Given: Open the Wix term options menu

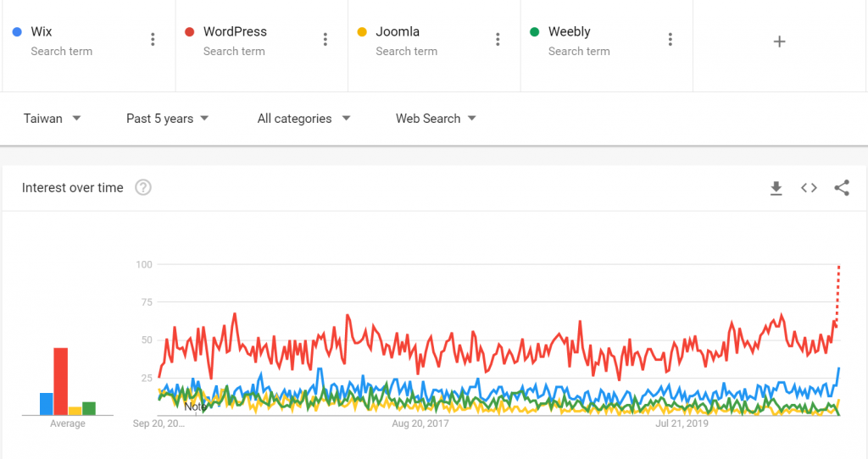Looking at the screenshot, I should click(153, 40).
